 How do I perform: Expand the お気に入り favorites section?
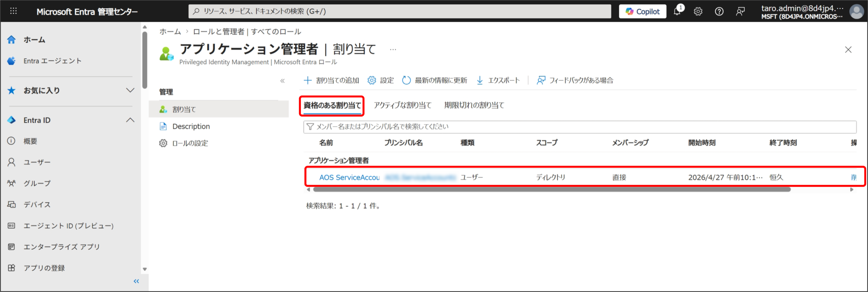[130, 90]
